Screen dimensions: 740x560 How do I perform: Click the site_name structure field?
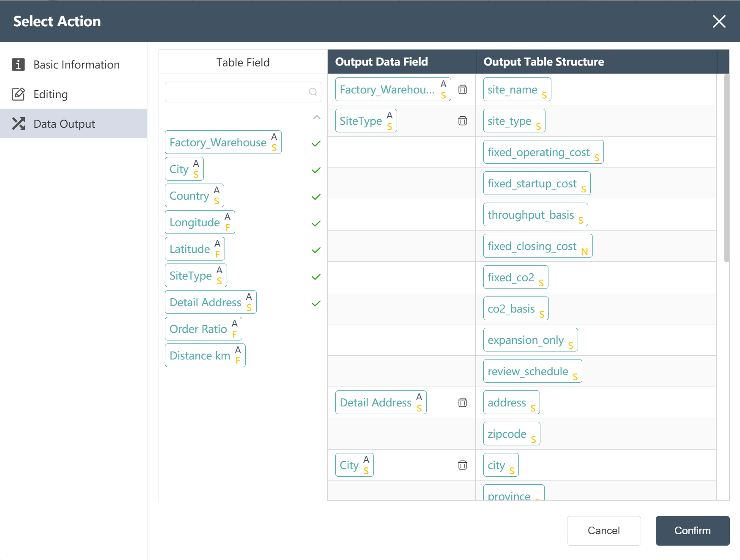(x=517, y=89)
